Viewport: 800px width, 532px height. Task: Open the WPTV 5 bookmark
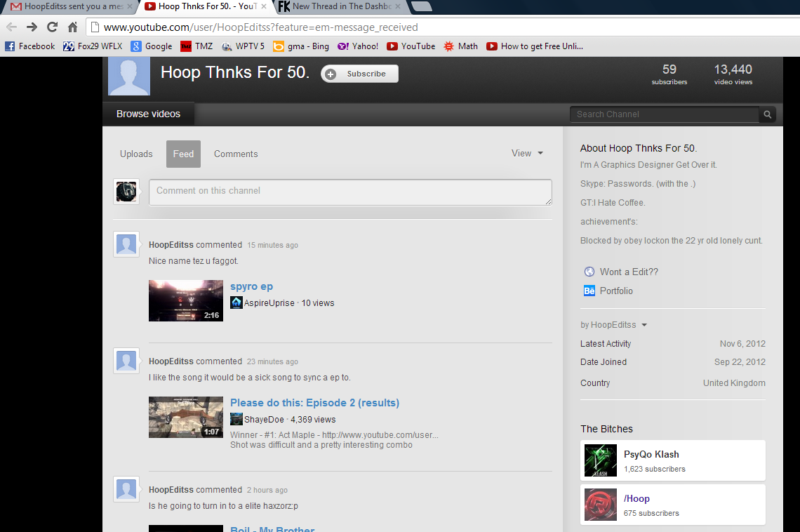click(244, 46)
